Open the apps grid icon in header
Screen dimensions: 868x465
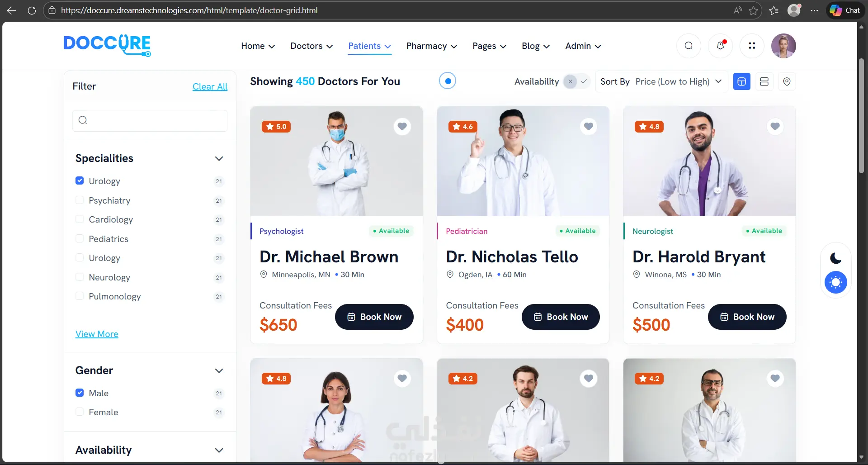752,46
